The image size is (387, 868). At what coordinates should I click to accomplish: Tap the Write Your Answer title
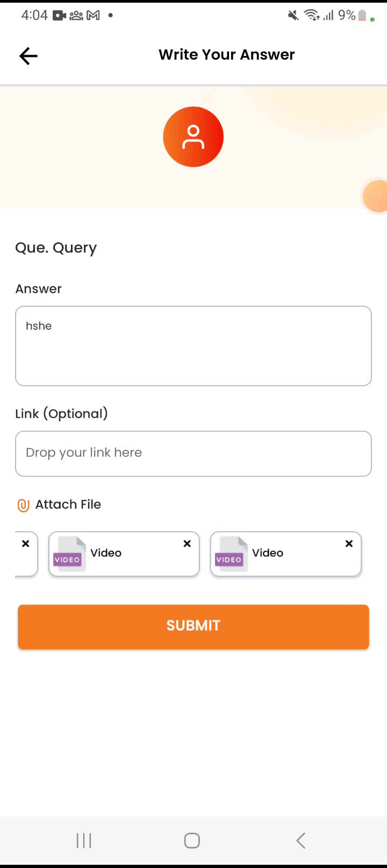click(x=226, y=55)
